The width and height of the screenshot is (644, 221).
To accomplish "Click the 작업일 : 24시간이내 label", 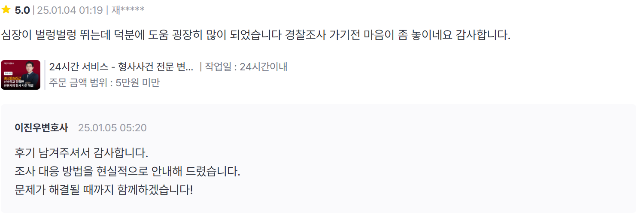I will (x=246, y=67).
